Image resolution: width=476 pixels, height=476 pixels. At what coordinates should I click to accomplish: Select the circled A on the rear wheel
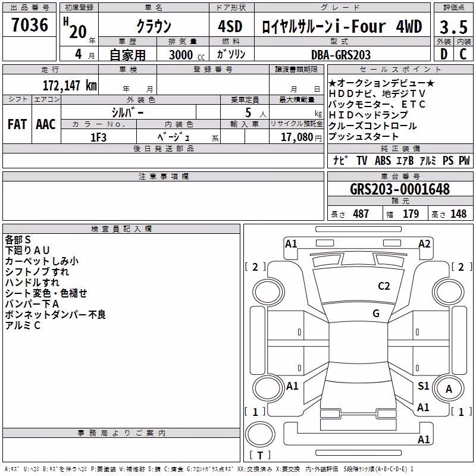pyautogui.click(x=449, y=389)
